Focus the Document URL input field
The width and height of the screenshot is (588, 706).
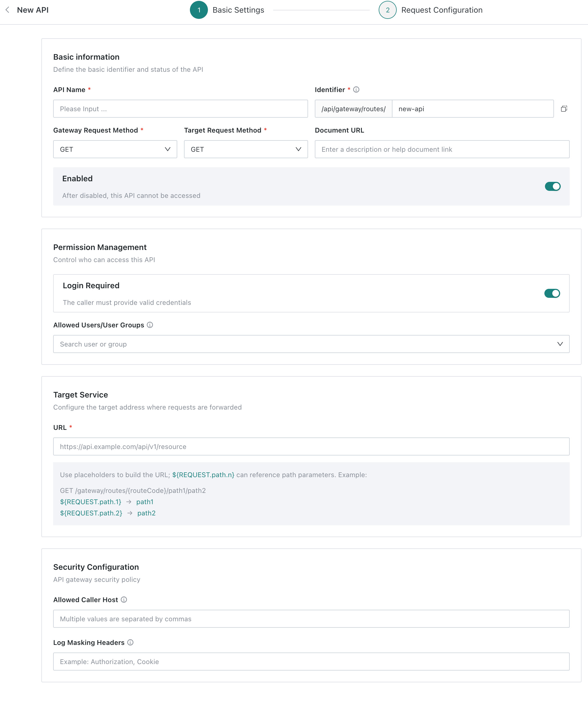pyautogui.click(x=442, y=149)
